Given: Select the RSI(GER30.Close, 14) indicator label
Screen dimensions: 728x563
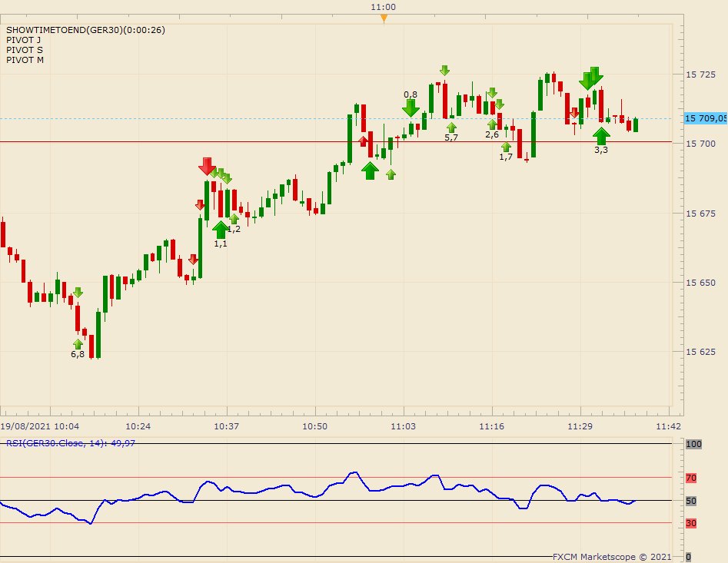Looking at the screenshot, I should 71,443.
